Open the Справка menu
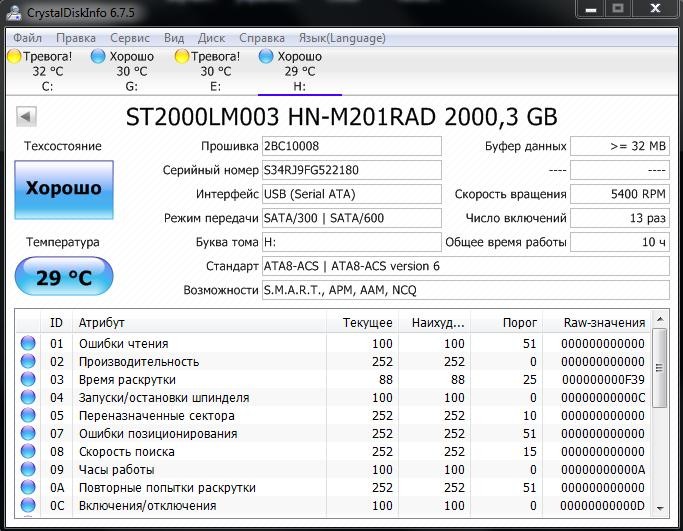The image size is (683, 531). 262,38
